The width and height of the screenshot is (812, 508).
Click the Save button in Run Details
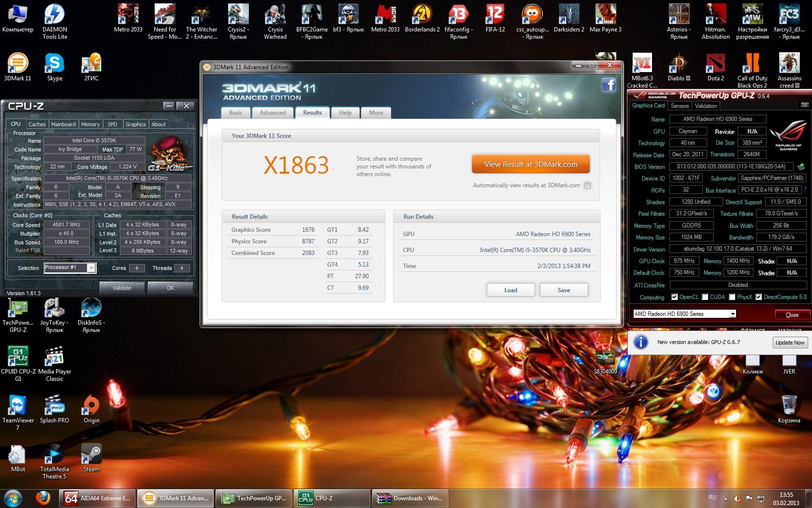click(x=564, y=290)
